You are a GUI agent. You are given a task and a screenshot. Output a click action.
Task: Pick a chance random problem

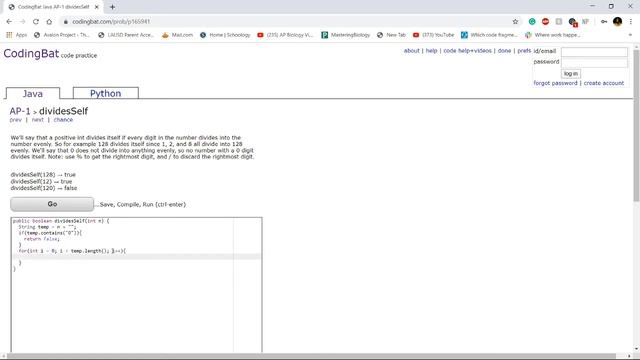[63, 120]
